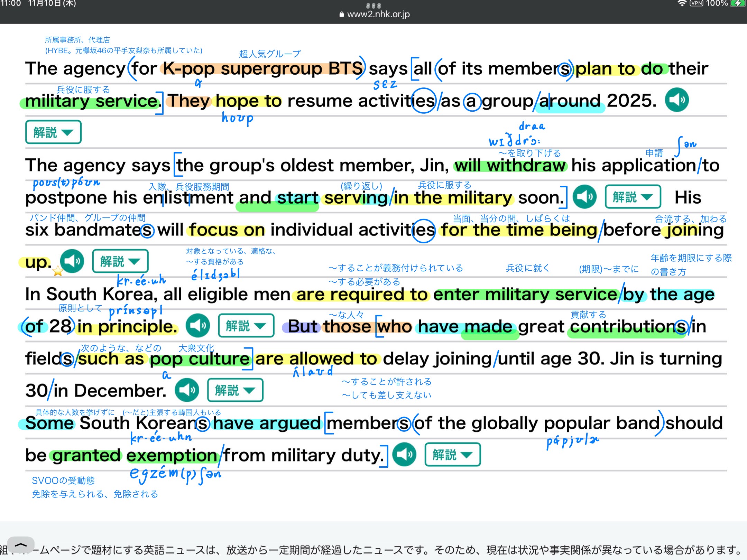Tap the time display '11:00' in status bar
This screenshot has height=560, width=747.
[10, 3]
